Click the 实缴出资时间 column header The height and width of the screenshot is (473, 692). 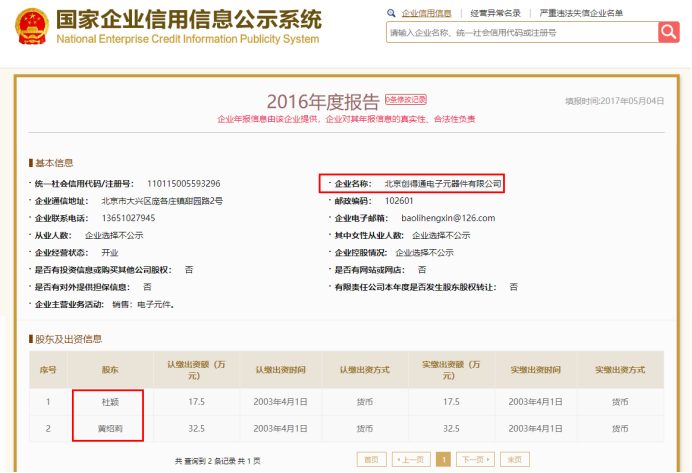pos(535,370)
